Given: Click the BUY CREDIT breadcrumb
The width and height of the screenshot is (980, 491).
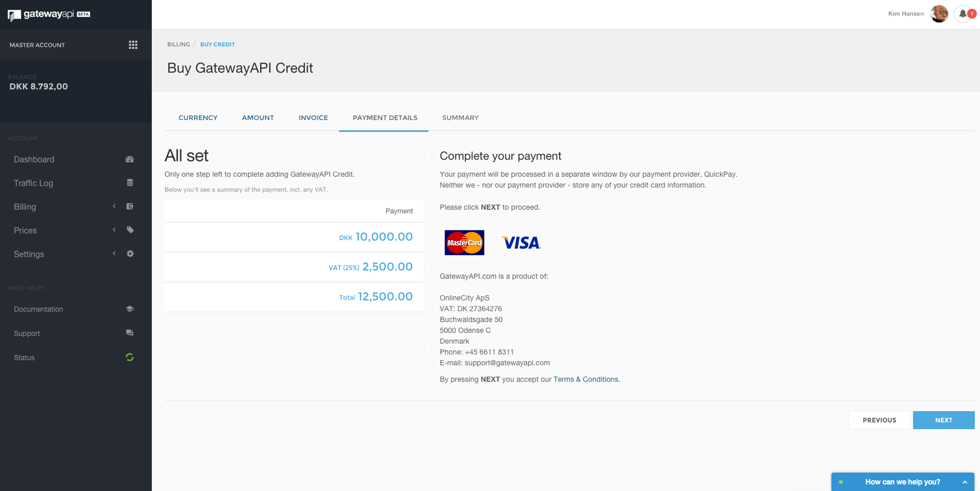Looking at the screenshot, I should coord(217,44).
